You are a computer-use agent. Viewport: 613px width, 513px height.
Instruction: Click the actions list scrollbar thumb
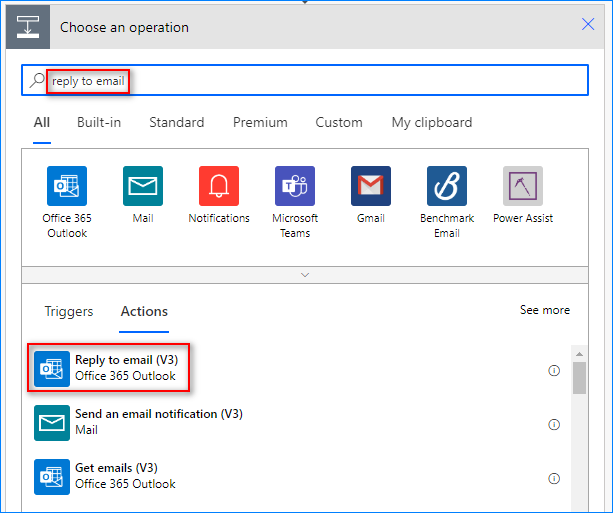(579, 378)
